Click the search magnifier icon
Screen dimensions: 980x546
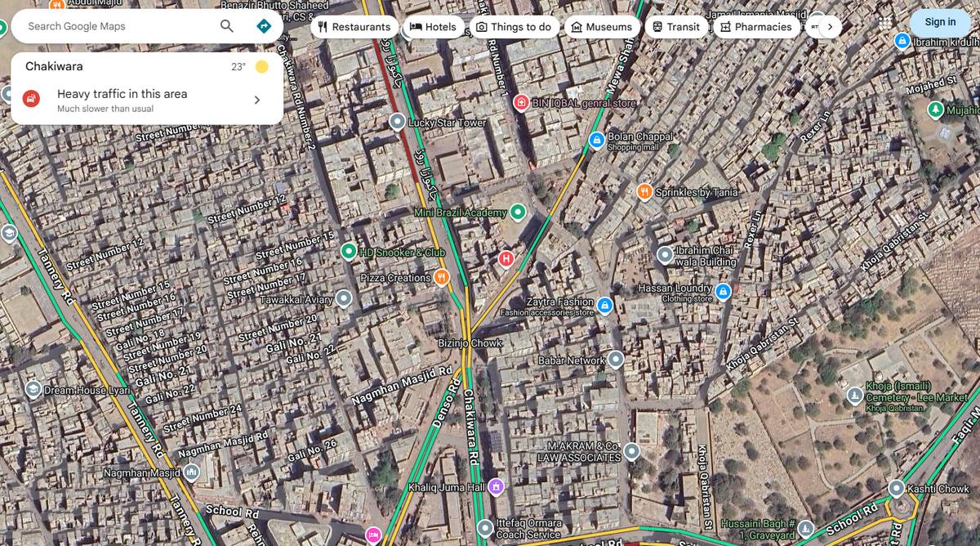(226, 26)
